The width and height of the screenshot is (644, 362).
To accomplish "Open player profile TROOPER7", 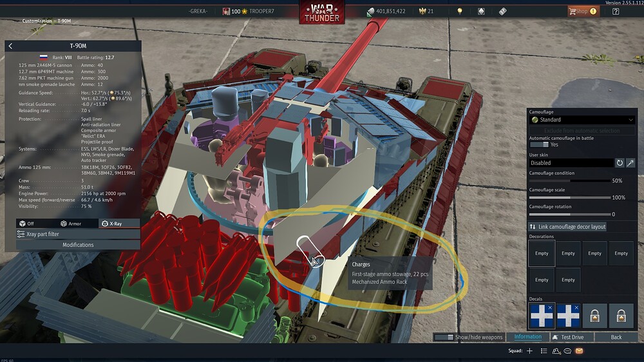I will point(261,12).
